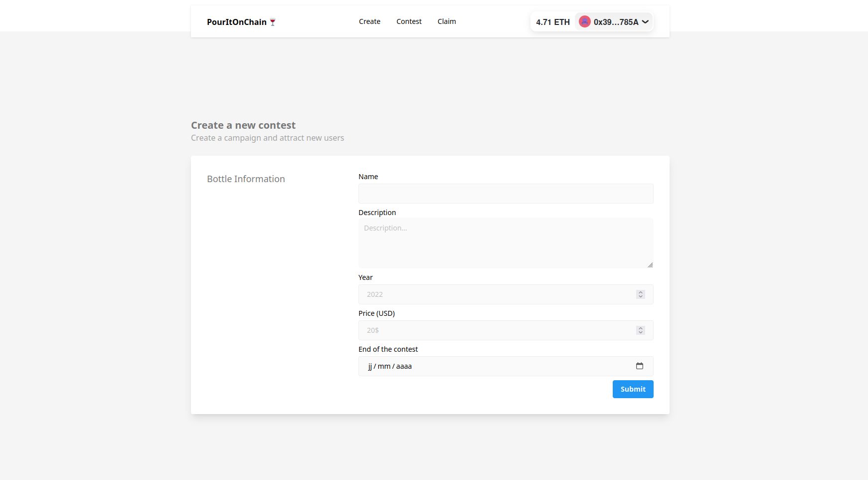Grab the Description textarea resize handle
This screenshot has height=480, width=868.
pos(650,265)
